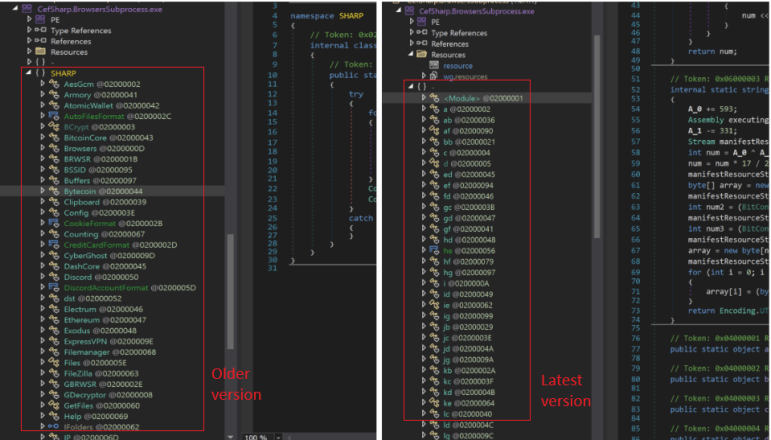Click the class icon next to Armory

[x=54, y=95]
